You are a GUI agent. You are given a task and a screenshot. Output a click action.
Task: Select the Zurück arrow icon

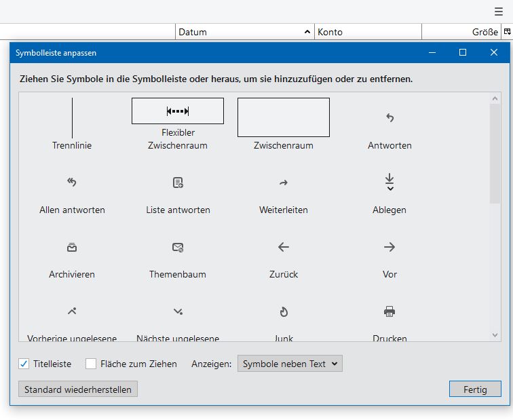(x=284, y=247)
